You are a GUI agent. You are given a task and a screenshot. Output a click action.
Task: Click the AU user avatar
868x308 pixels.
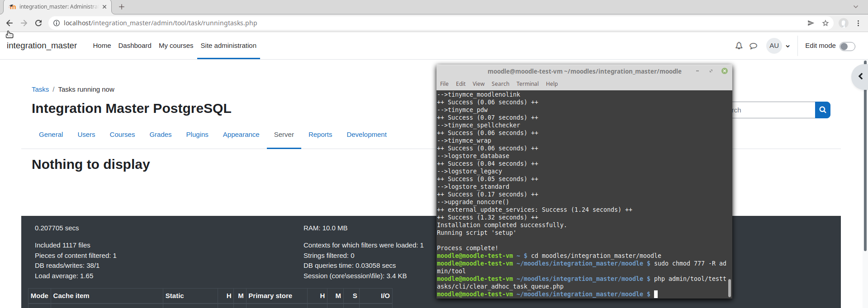[x=774, y=46]
